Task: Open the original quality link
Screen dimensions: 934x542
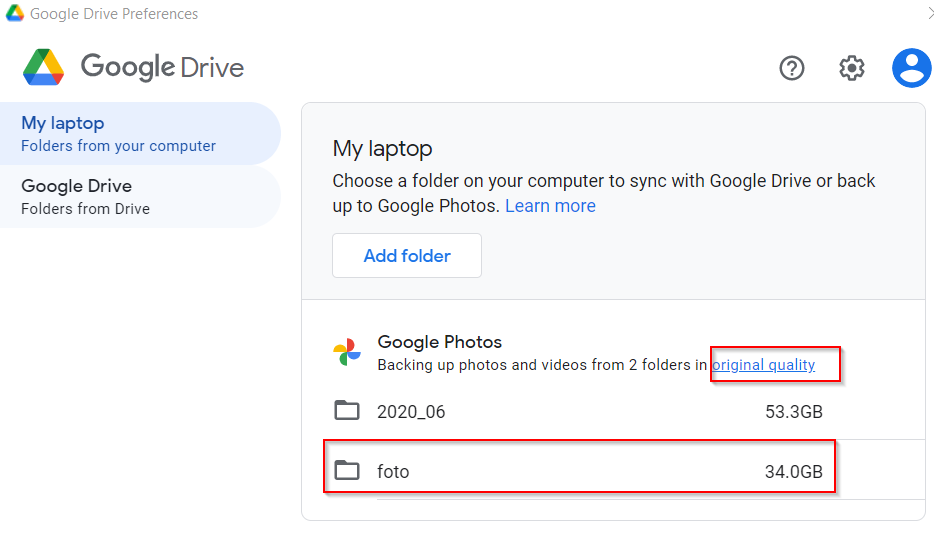Action: pyautogui.click(x=764, y=365)
